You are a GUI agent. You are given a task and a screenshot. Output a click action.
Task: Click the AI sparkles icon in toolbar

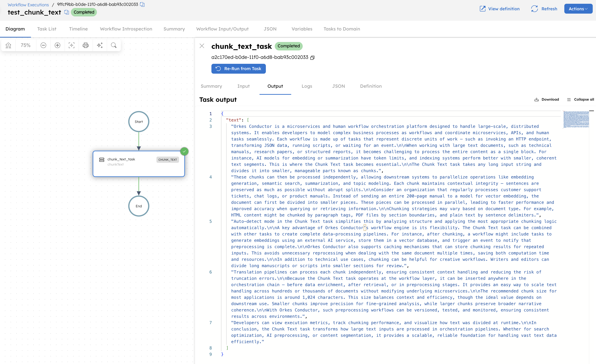click(100, 45)
